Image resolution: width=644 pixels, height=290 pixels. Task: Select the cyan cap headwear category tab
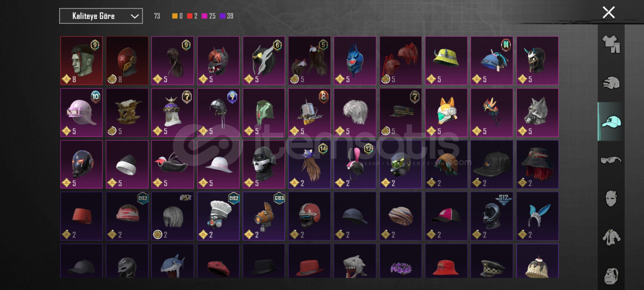611,122
